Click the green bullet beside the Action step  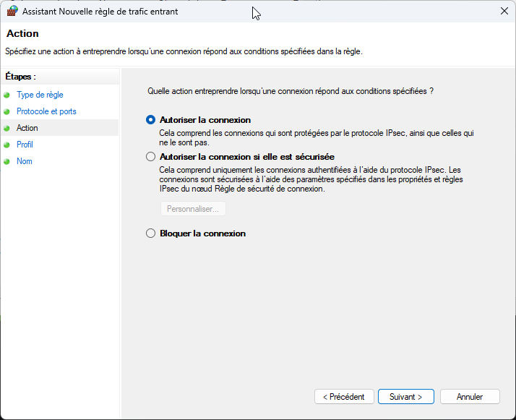[x=7, y=128]
